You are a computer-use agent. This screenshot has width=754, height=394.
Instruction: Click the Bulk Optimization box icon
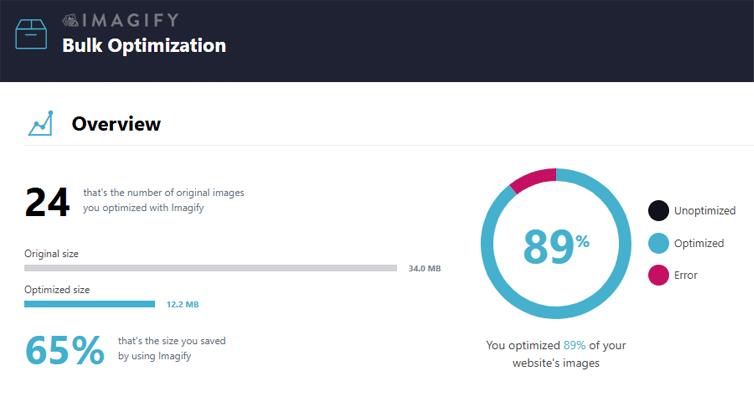point(31,34)
